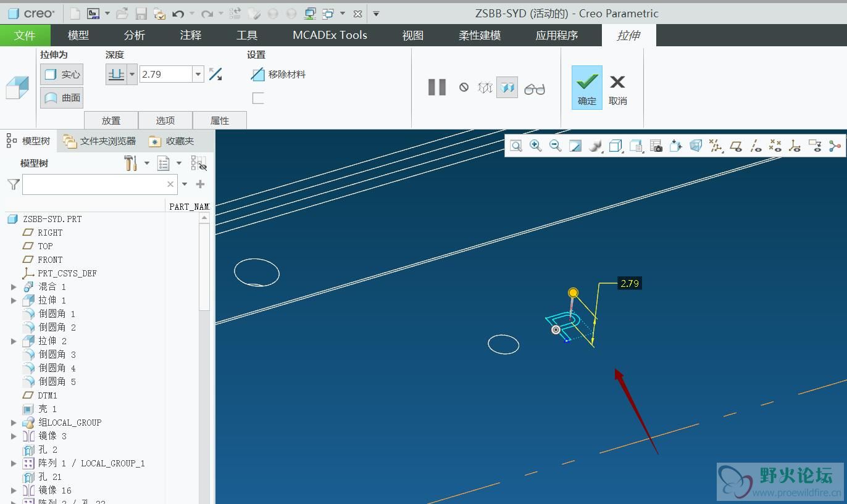This screenshot has width=847, height=504.
Task: Select the unattached preview icon
Action: (x=485, y=88)
